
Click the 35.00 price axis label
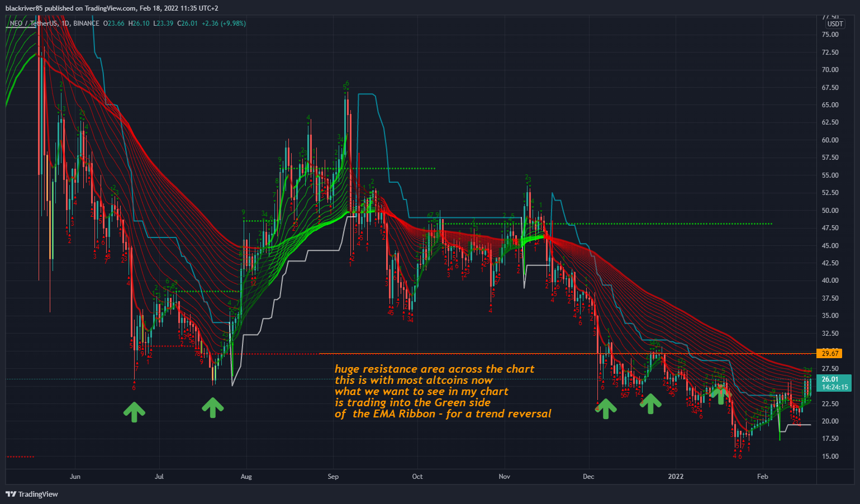(830, 316)
